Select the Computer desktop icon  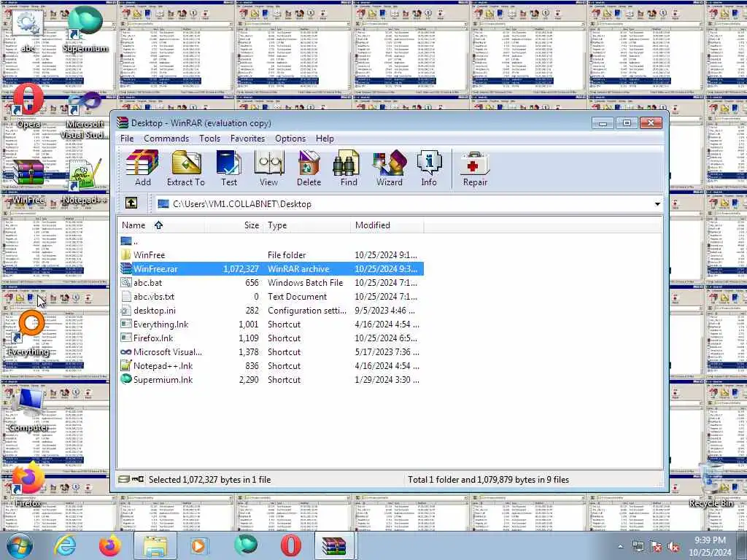[28, 411]
